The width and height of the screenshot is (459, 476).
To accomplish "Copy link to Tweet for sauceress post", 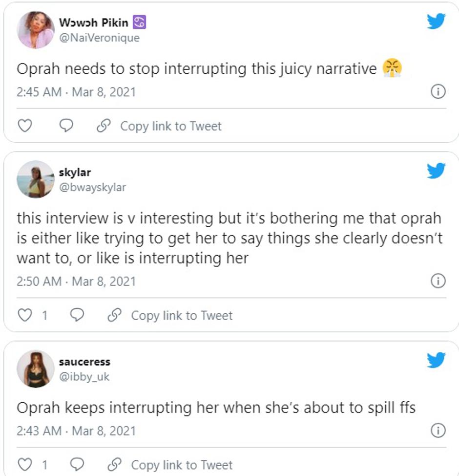I will point(170,465).
